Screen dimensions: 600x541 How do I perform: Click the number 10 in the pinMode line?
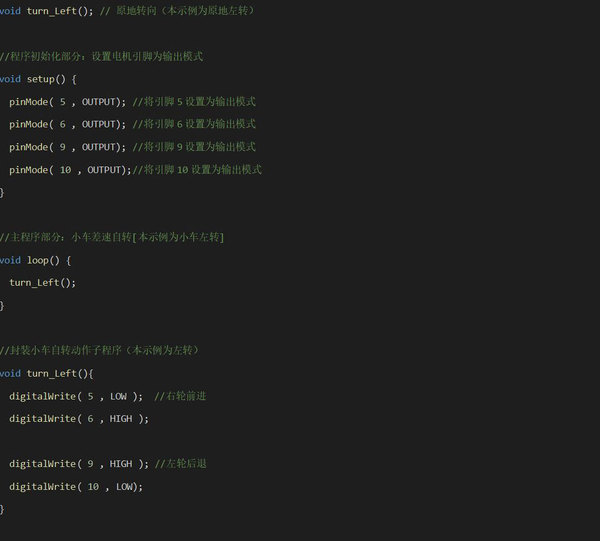tap(65, 170)
